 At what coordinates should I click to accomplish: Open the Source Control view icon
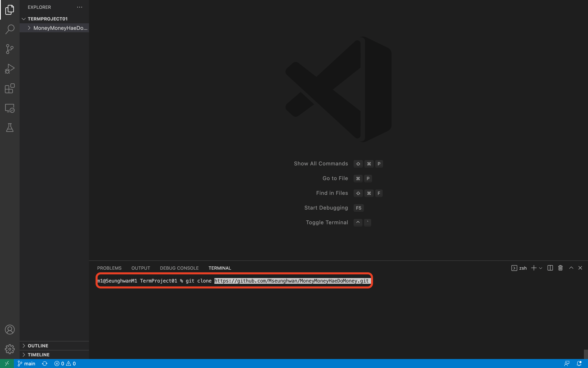pyautogui.click(x=10, y=49)
